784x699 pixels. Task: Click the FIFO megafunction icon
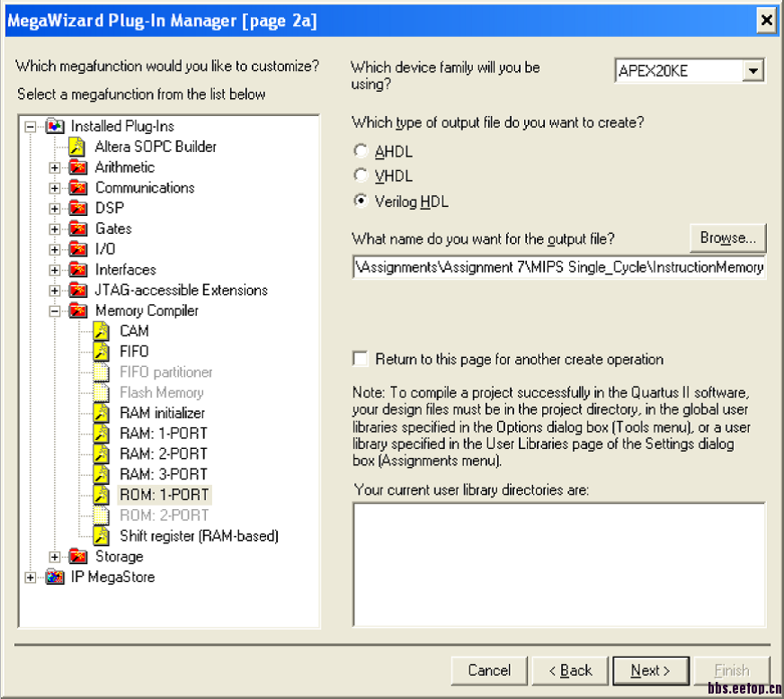click(x=101, y=352)
